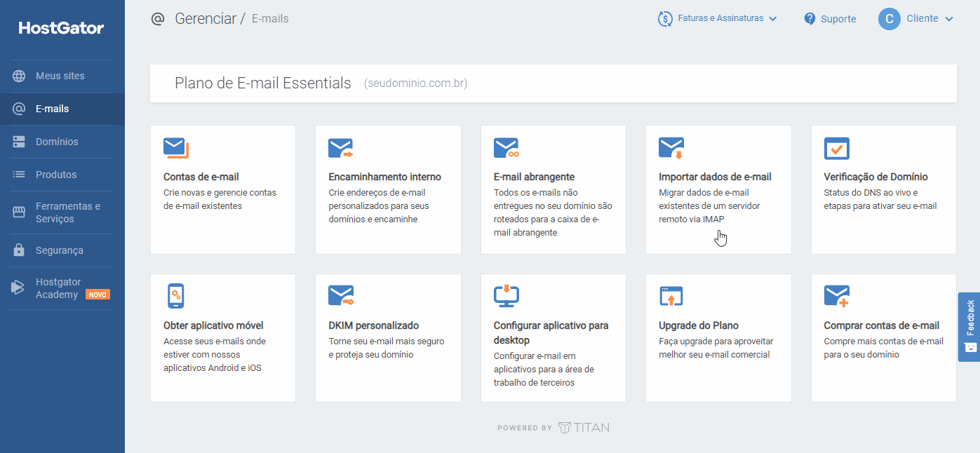Click the POWERED BY footer text
Viewport: 980px width, 453px height.
click(x=525, y=428)
